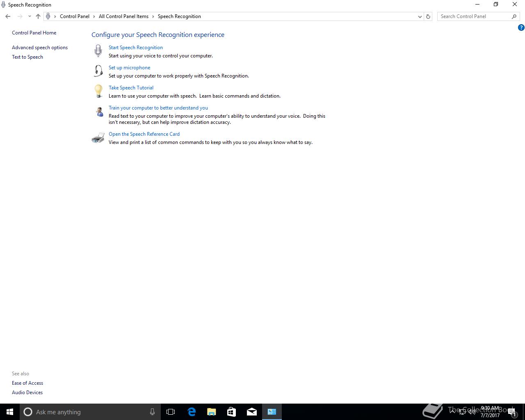Select Control Panel in the breadcrumb
The image size is (525, 420).
pyautogui.click(x=75, y=16)
